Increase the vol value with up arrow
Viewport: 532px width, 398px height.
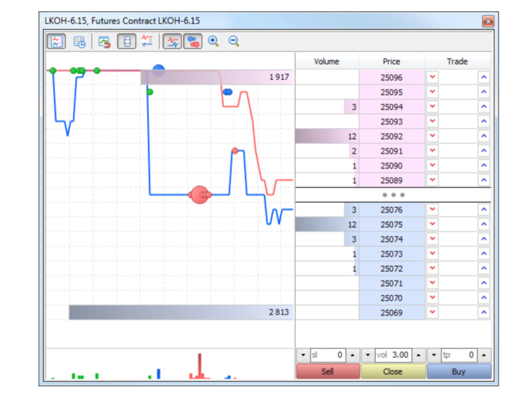pyautogui.click(x=419, y=355)
